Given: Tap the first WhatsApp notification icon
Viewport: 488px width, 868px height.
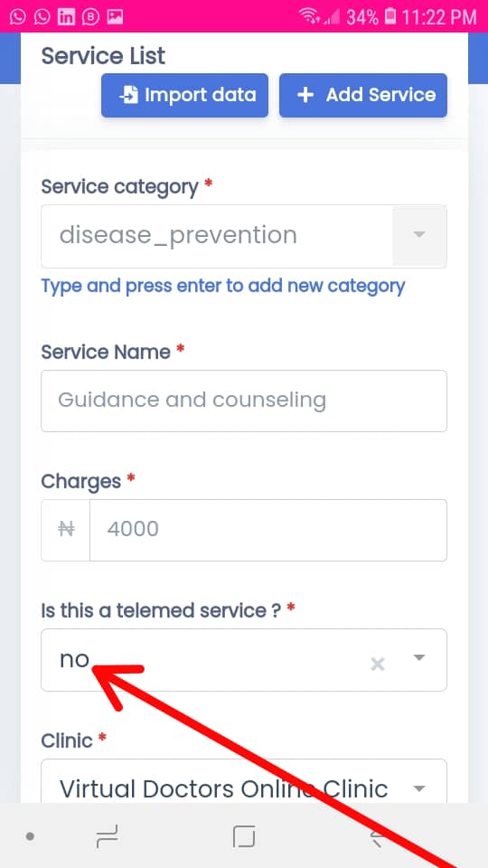Looking at the screenshot, I should coord(18,16).
